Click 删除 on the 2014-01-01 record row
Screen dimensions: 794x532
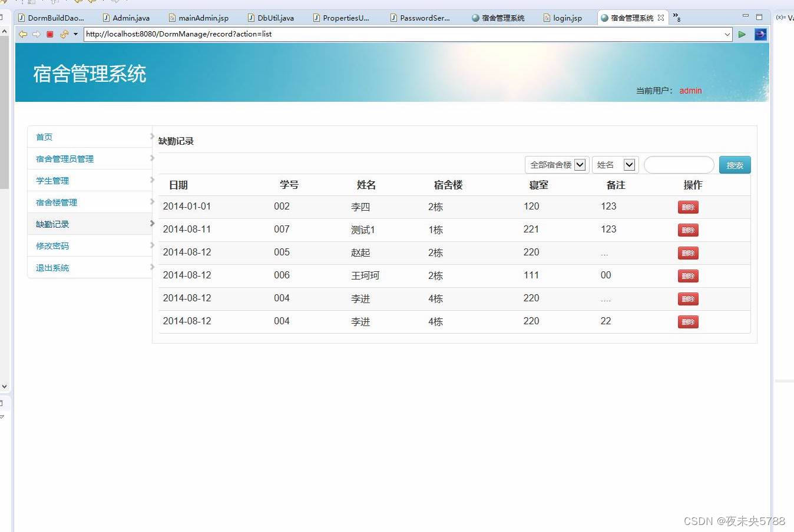click(x=687, y=207)
